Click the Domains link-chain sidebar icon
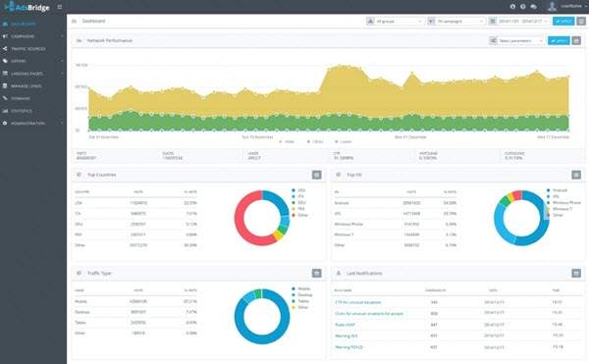 [x=5, y=98]
